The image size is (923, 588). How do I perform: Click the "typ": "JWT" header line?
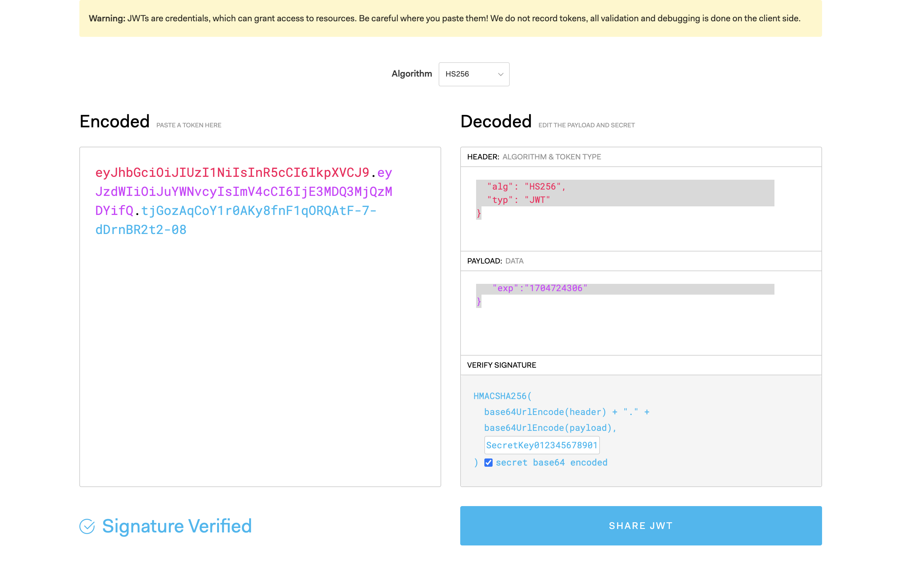tap(518, 200)
